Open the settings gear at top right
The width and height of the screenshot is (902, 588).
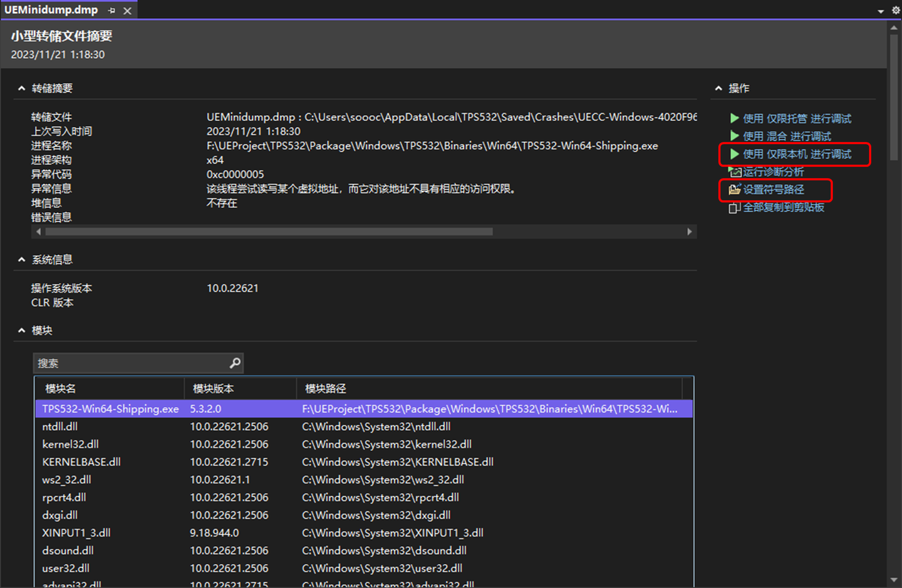coord(896,10)
